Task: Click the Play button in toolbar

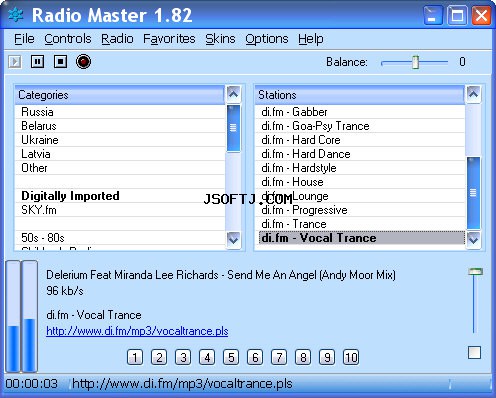Action: point(15,62)
